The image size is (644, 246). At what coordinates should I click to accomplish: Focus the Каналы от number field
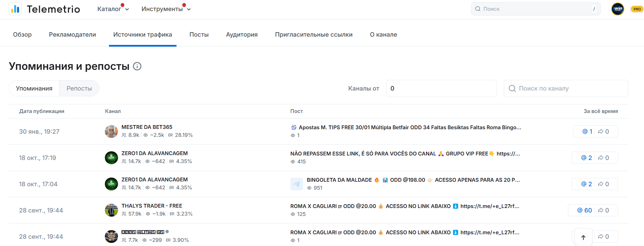441,88
